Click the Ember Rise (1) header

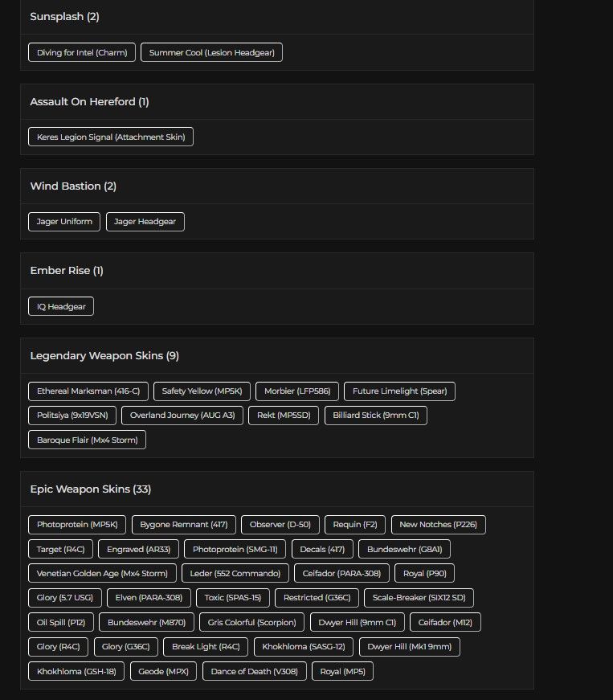coord(67,271)
